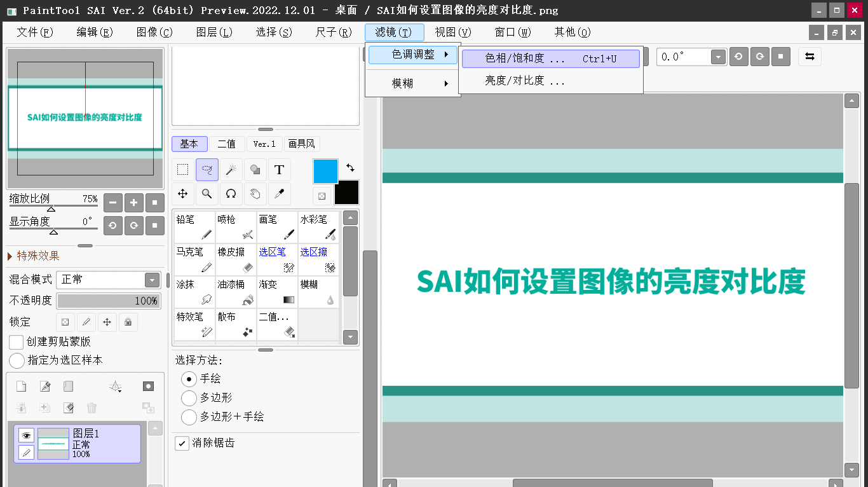Choose the 散布 scatter brush

click(x=236, y=324)
